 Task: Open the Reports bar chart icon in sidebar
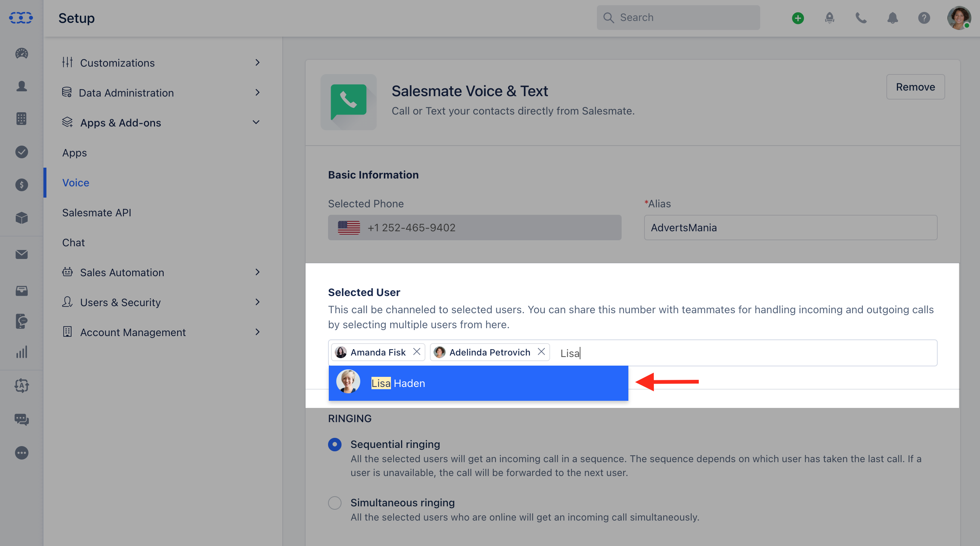point(22,352)
